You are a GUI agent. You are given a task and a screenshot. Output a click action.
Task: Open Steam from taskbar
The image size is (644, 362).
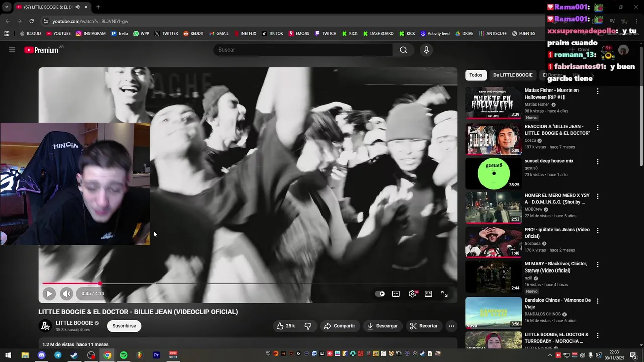74,355
